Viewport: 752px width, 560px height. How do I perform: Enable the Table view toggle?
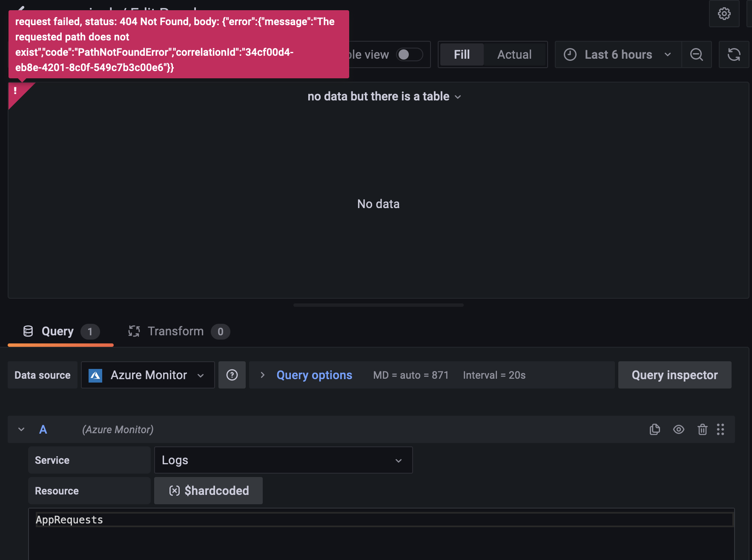point(410,54)
